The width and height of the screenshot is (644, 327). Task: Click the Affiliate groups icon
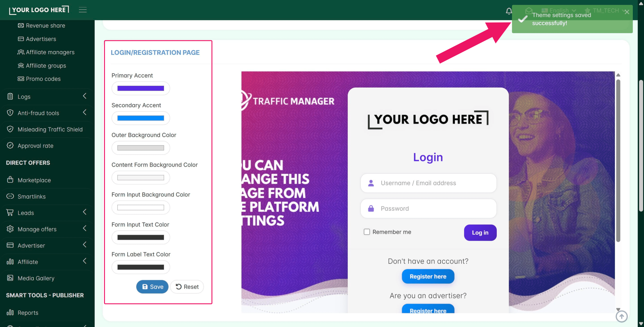click(21, 66)
